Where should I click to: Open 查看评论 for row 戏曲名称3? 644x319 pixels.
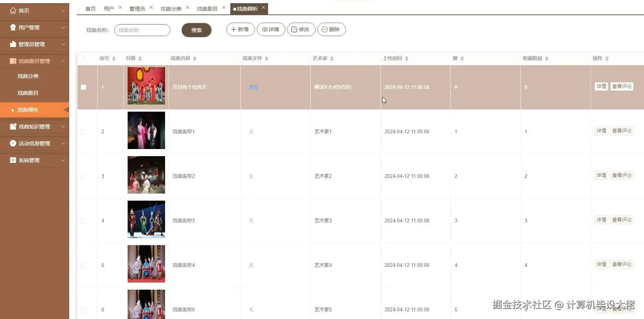click(x=622, y=220)
